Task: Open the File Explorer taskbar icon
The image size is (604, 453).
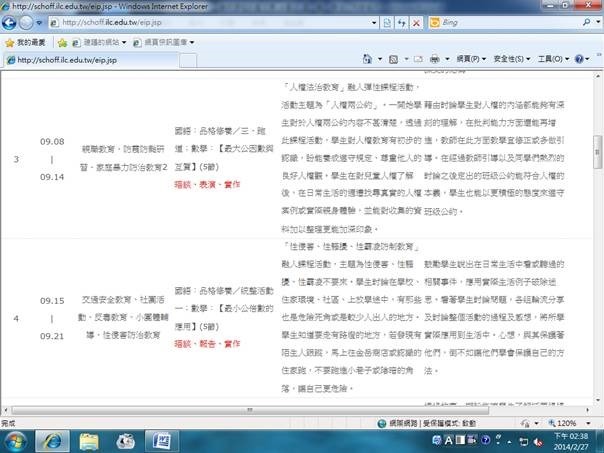Action: [x=89, y=440]
